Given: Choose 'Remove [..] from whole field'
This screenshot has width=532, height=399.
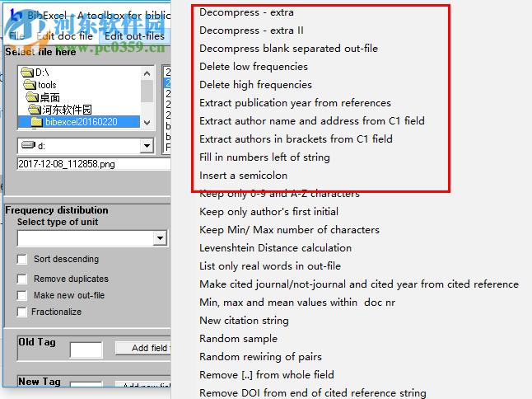Looking at the screenshot, I should click(267, 375).
